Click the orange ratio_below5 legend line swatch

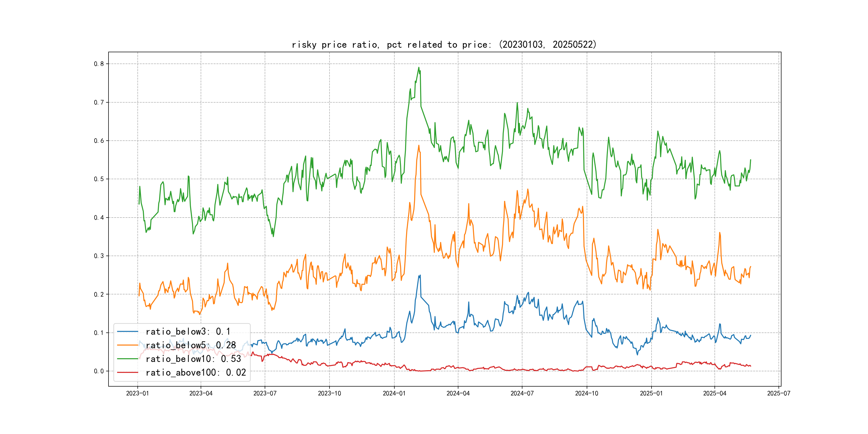(127, 345)
